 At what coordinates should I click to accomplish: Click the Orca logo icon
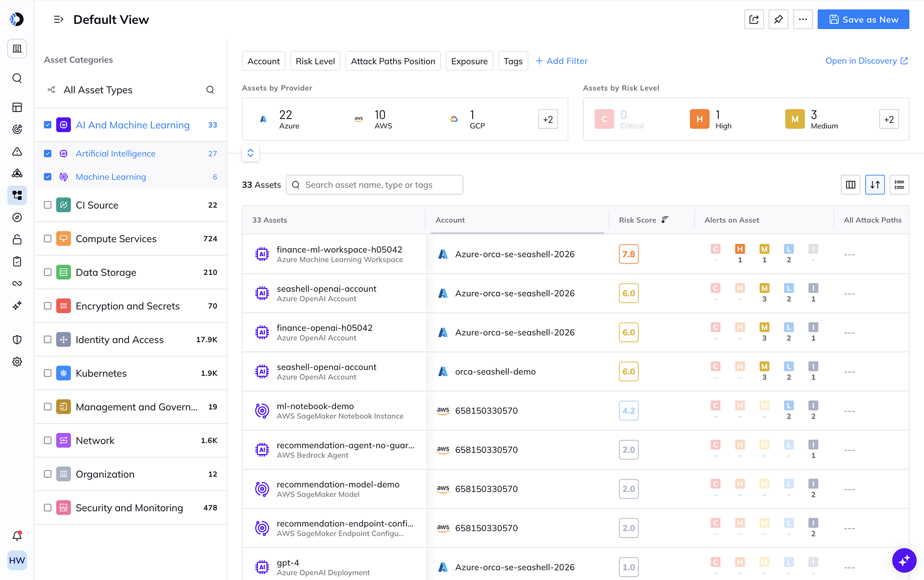point(17,19)
